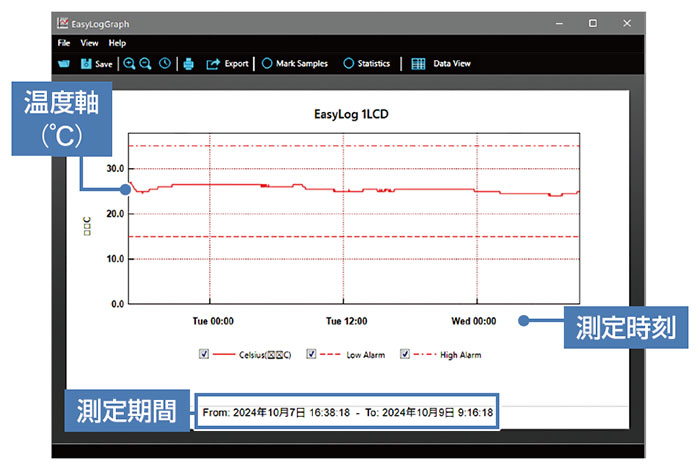Click the Tue 00:00 time axis label

tap(213, 321)
